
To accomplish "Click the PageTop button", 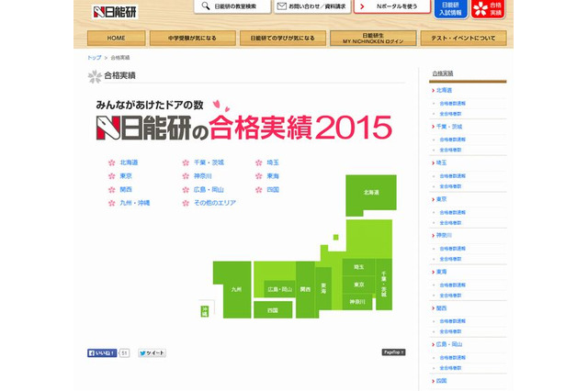I will click(394, 352).
